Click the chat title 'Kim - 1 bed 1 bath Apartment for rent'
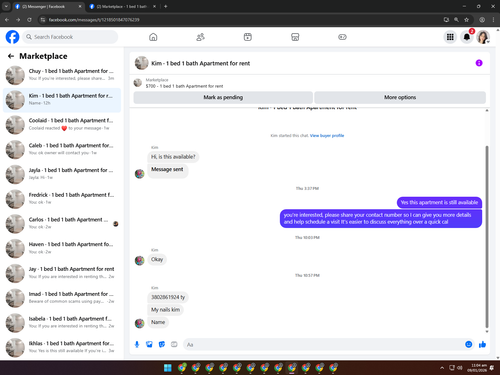The image size is (500, 375). 201,63
